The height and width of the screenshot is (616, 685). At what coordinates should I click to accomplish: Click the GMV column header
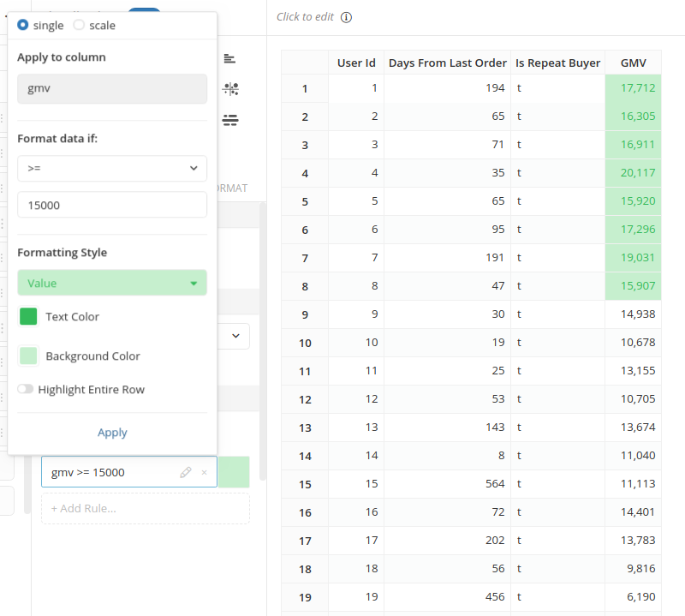point(634,63)
